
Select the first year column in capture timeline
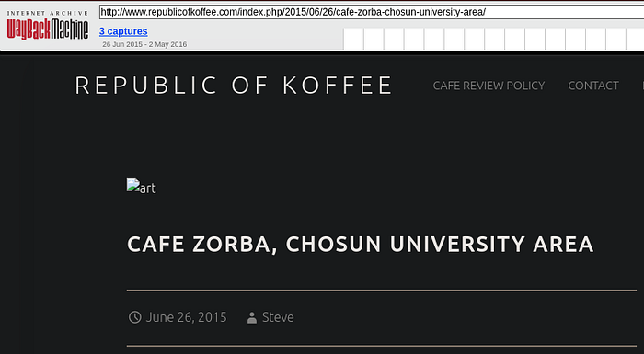point(353,39)
